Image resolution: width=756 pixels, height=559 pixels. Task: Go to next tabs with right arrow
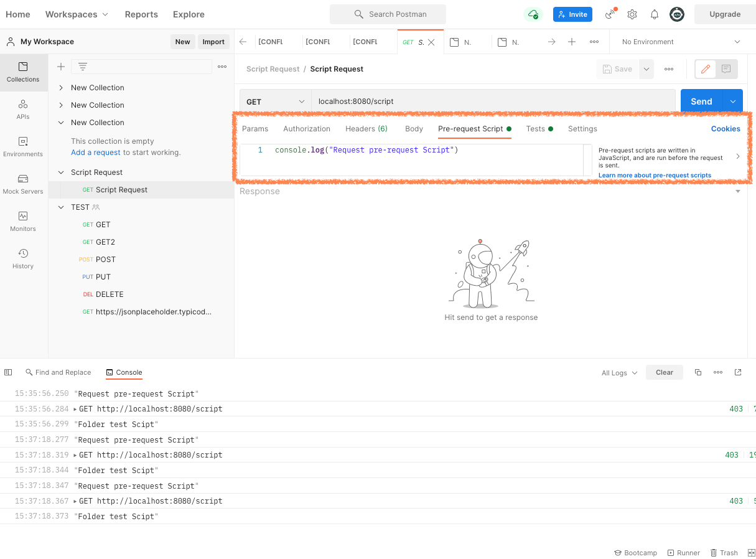(551, 42)
